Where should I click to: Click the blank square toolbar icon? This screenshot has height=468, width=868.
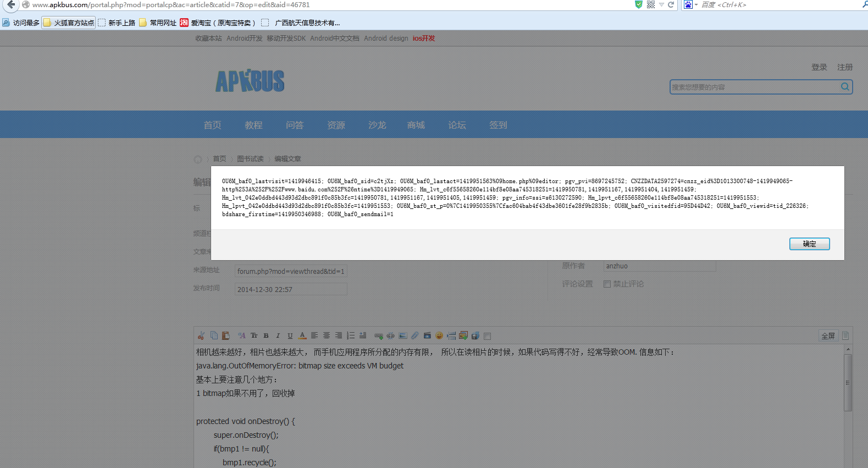(x=488, y=336)
